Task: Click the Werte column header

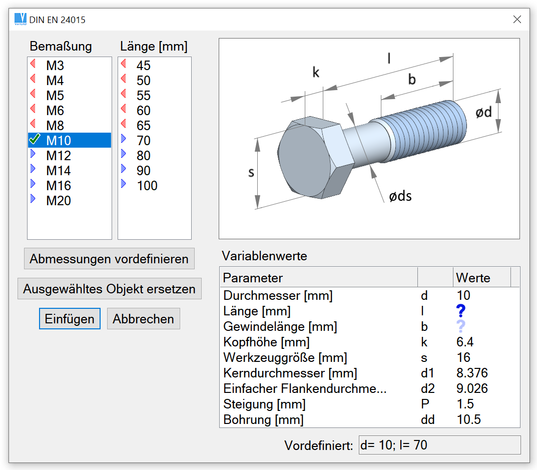Action: [482, 277]
